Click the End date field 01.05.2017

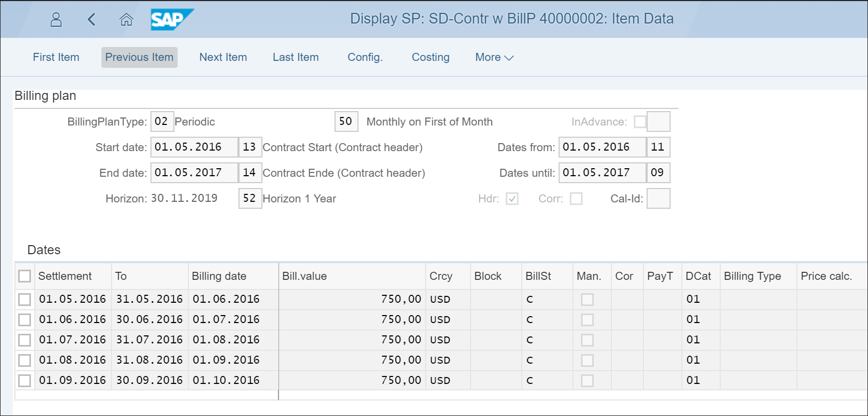click(x=194, y=173)
